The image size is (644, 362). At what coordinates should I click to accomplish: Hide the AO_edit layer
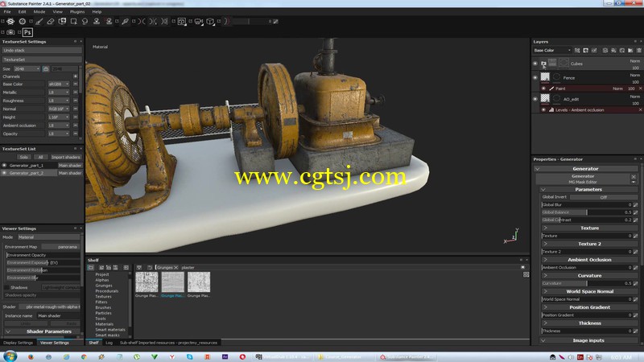[535, 99]
